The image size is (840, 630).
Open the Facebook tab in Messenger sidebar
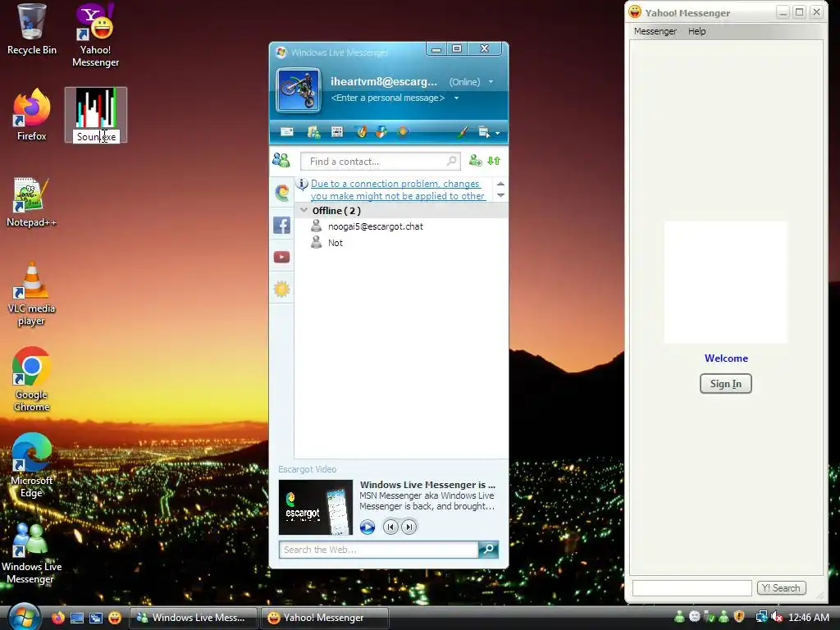(282, 225)
